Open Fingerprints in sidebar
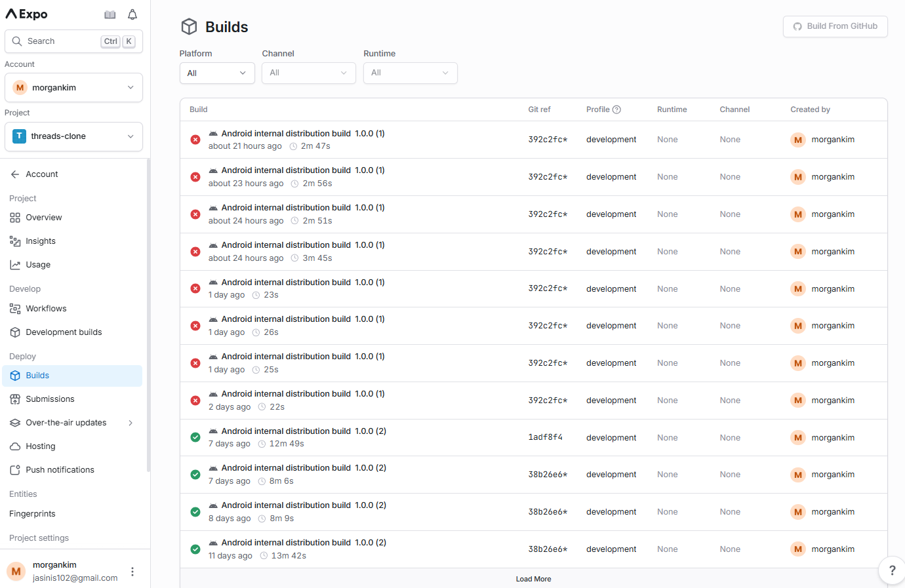This screenshot has width=905, height=588. click(72, 514)
